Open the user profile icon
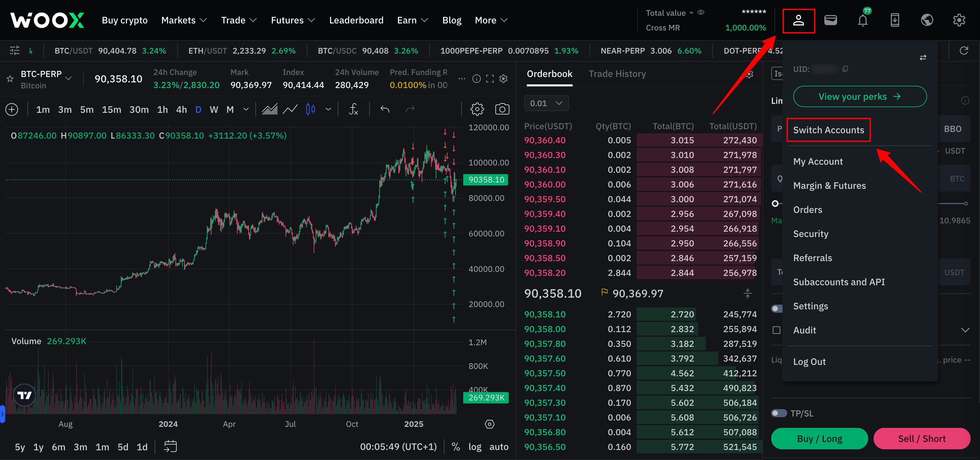 [798, 20]
